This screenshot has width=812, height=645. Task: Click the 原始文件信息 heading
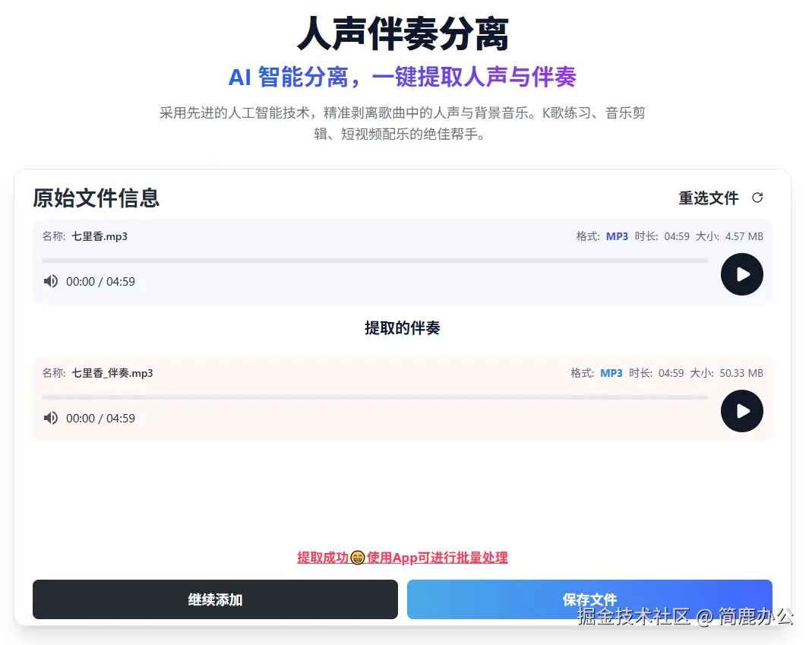click(x=96, y=198)
